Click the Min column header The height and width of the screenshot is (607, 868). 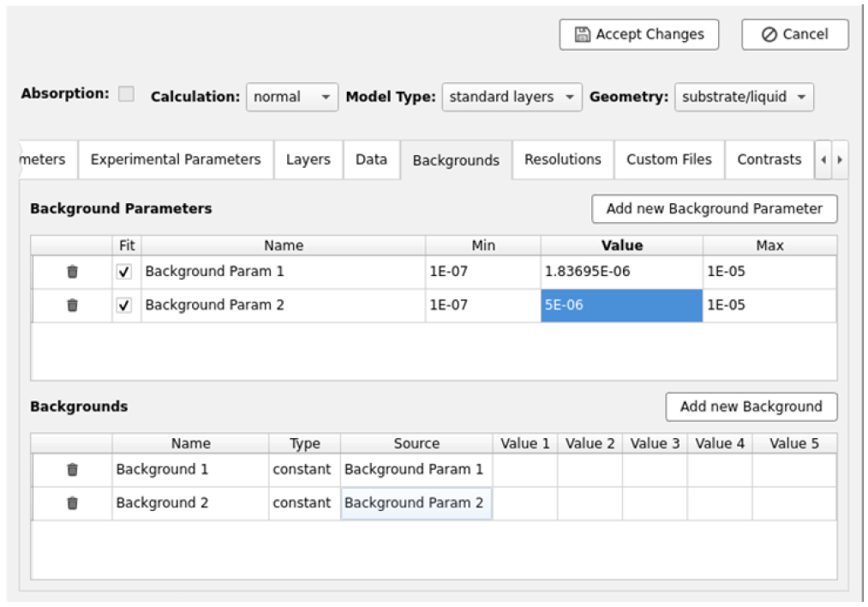482,245
